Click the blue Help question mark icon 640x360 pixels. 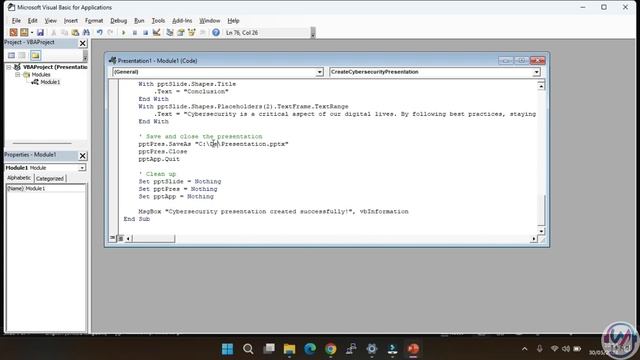[216, 32]
